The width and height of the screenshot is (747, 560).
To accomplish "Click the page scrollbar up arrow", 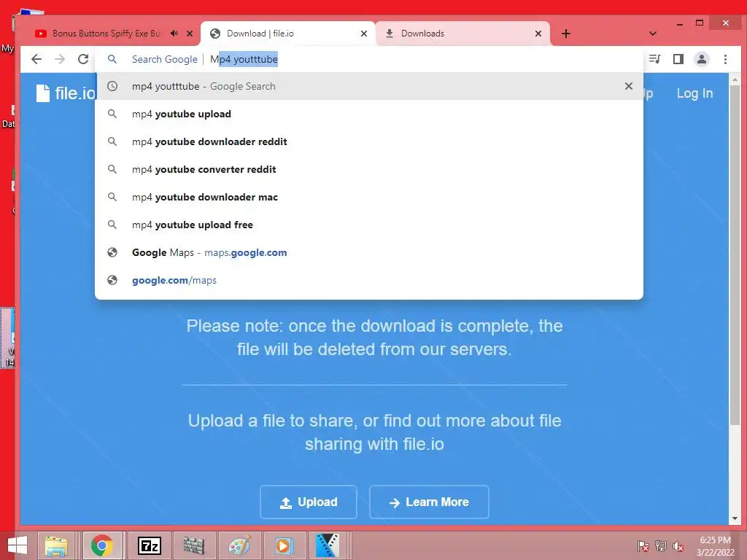I will (734, 79).
